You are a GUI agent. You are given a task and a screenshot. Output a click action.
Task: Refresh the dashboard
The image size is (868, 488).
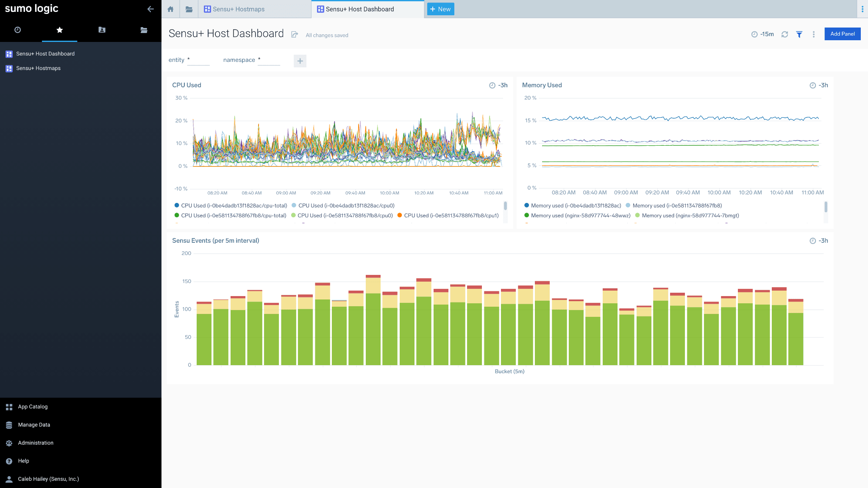point(785,34)
